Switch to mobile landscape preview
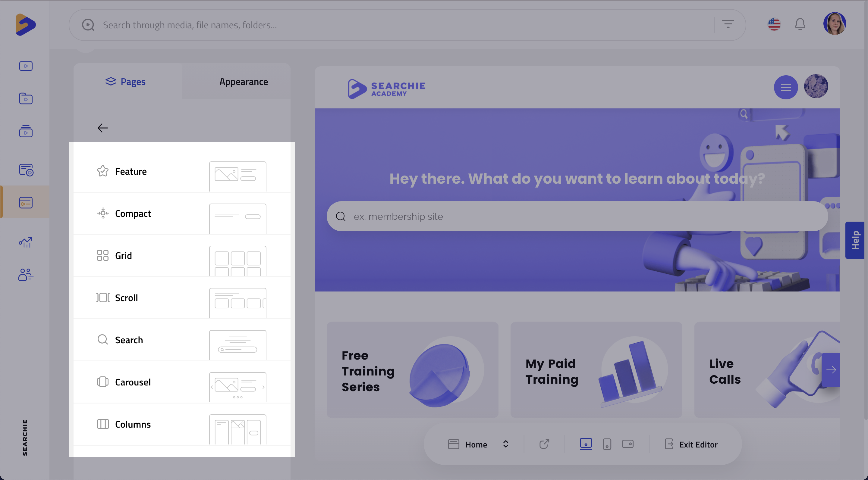868x480 pixels. point(627,444)
